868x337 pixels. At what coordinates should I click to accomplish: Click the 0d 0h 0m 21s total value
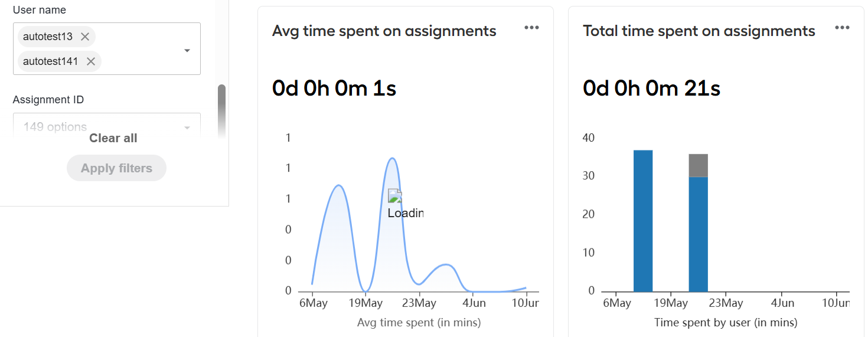pyautogui.click(x=651, y=88)
